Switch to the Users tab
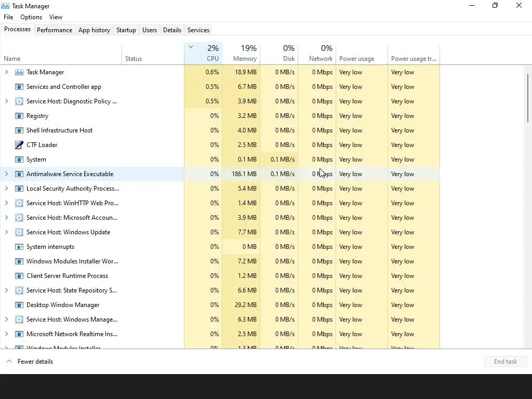Image resolution: width=532 pixels, height=399 pixels. [x=150, y=30]
